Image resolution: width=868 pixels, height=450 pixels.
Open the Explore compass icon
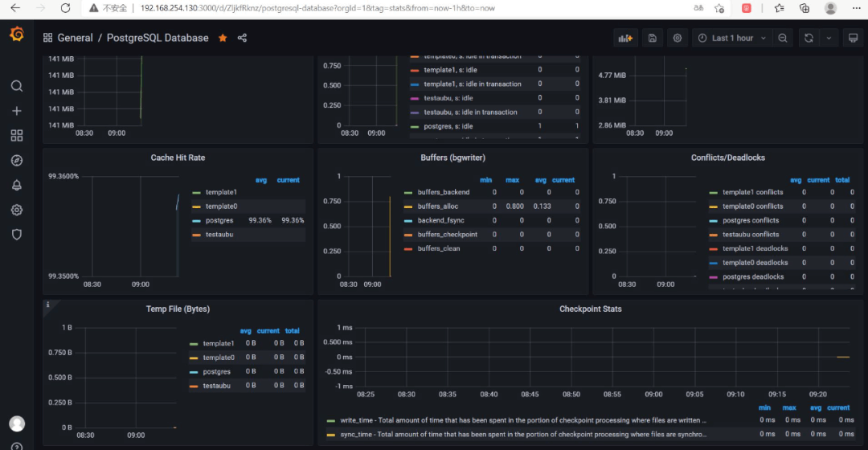[17, 161]
